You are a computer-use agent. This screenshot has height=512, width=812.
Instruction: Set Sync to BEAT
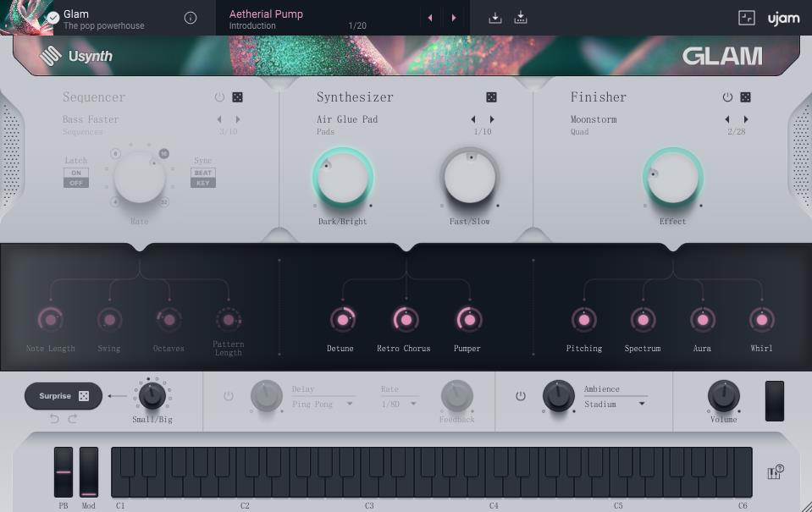(x=203, y=173)
